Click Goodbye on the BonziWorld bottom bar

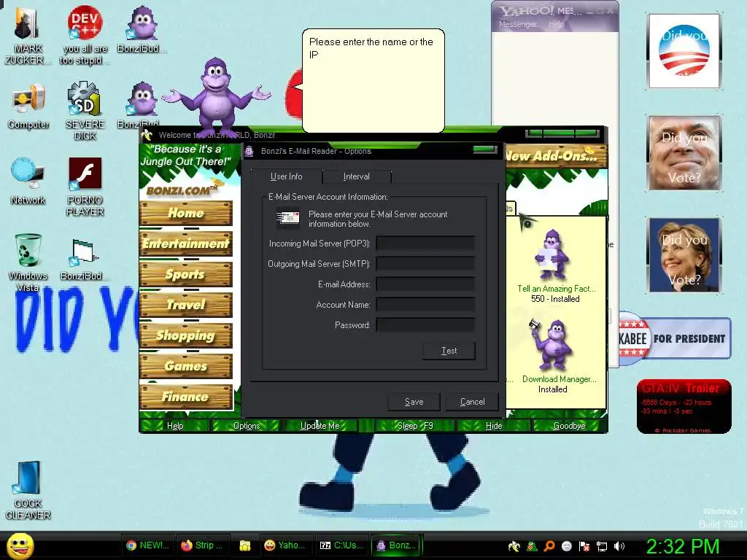tap(569, 426)
